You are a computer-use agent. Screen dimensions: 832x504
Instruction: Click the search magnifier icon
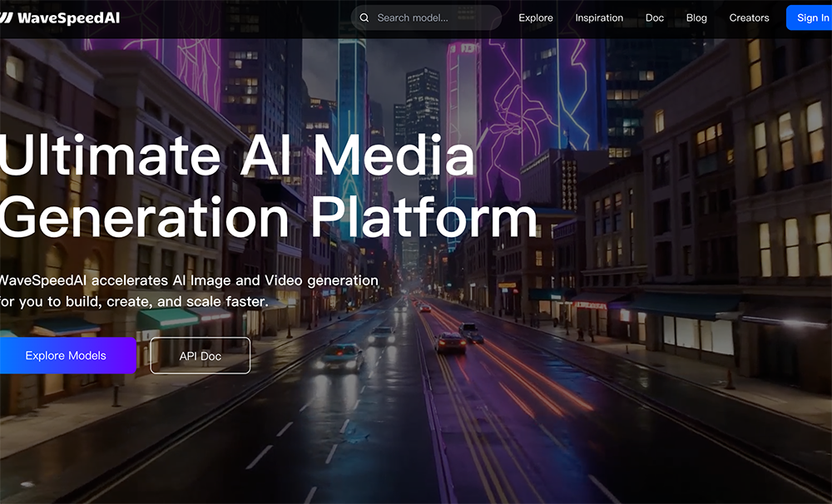pos(364,18)
